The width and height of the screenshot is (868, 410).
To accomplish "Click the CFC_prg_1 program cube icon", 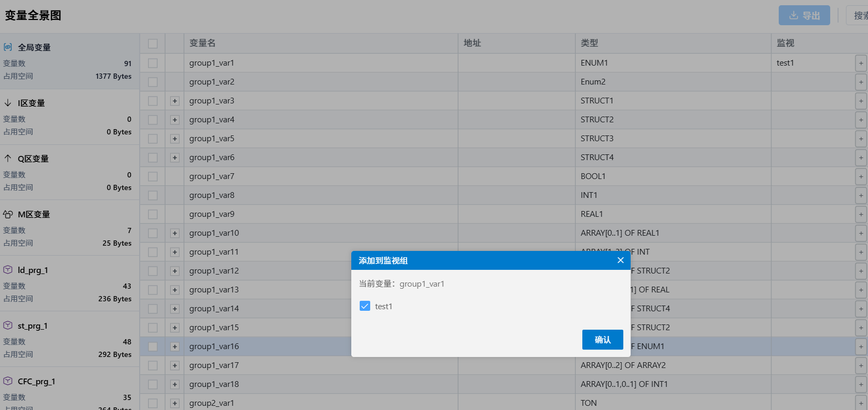I will (x=8, y=381).
